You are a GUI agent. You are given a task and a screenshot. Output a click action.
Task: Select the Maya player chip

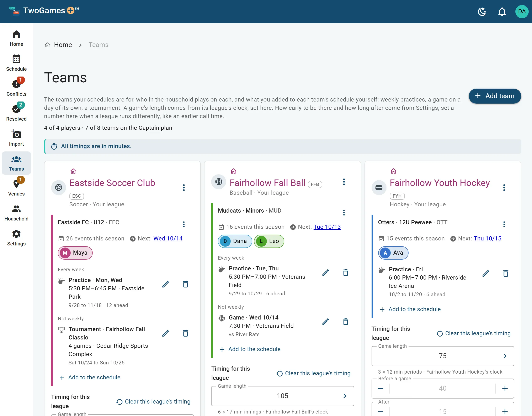click(75, 253)
